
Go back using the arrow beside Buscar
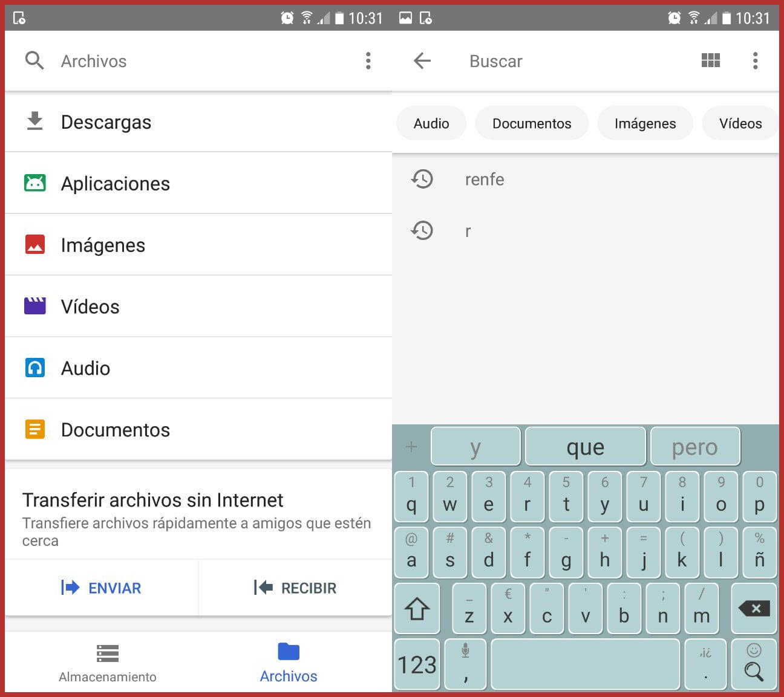422,61
